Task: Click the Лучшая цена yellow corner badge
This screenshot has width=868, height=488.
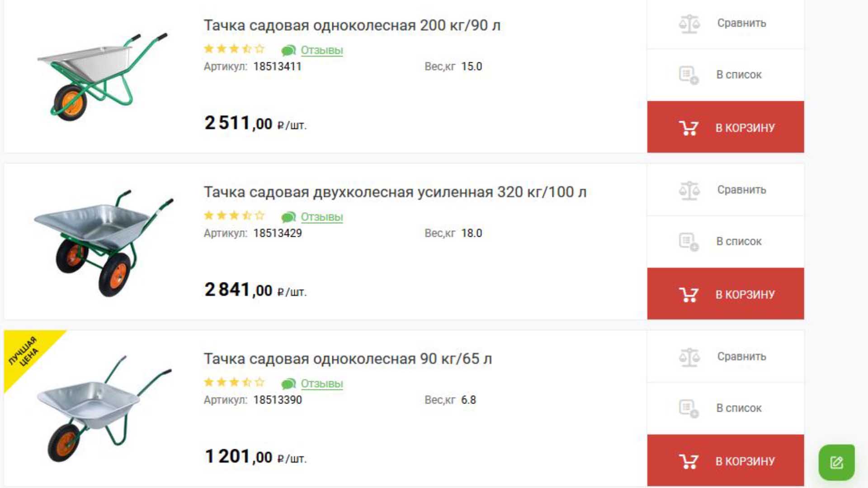Action: (x=25, y=352)
